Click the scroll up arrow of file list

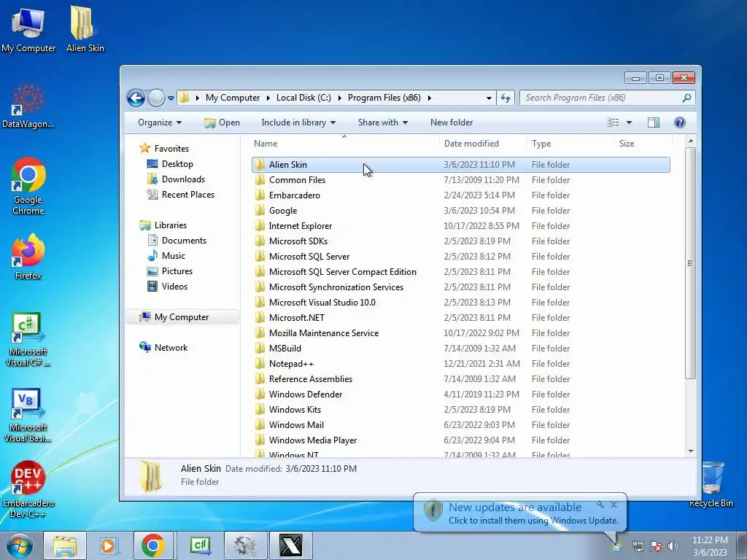691,141
